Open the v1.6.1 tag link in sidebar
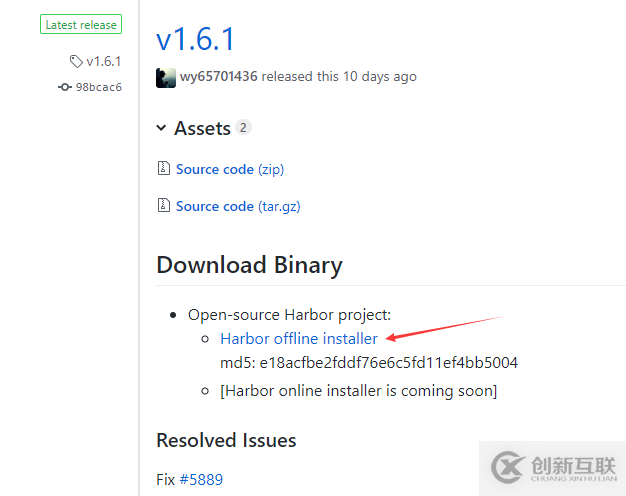626x496 pixels. point(103,62)
